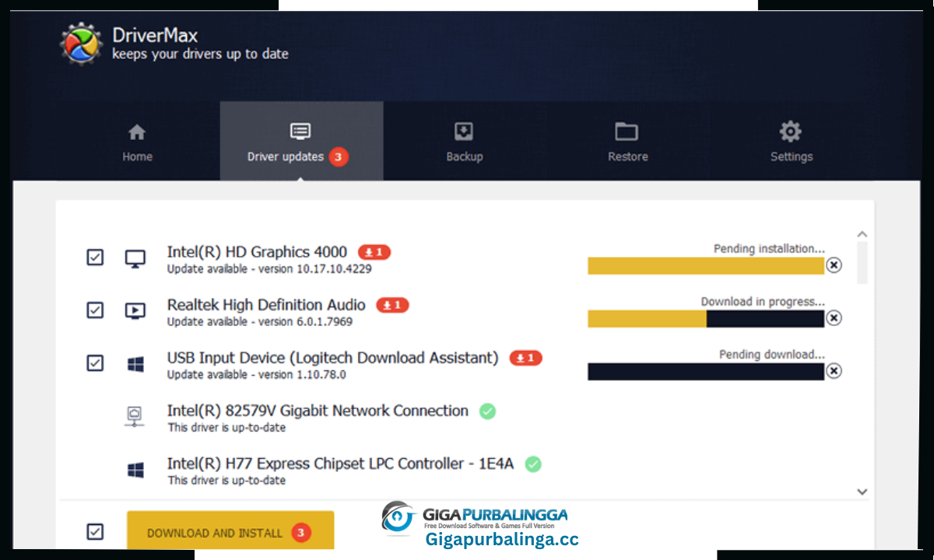Open the Home tab
The width and height of the screenshot is (934, 560).
tap(137, 142)
